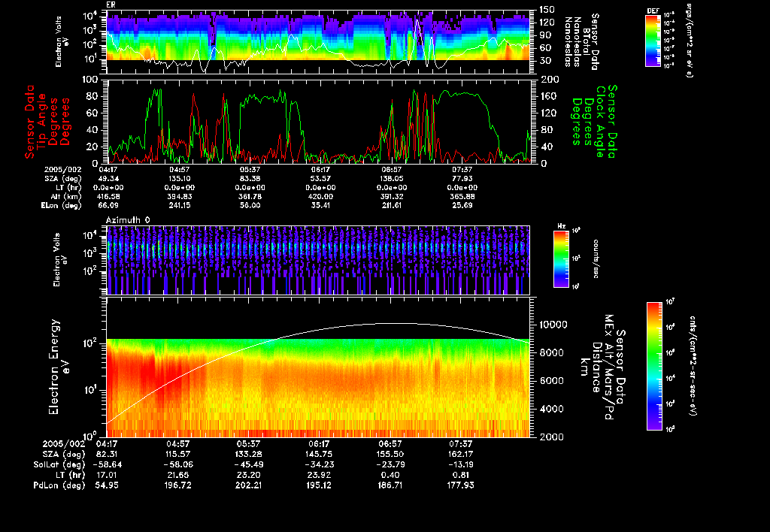The image size is (770, 532).
Task: Click the 'PdLon (deg)' row label
Action: [59, 485]
